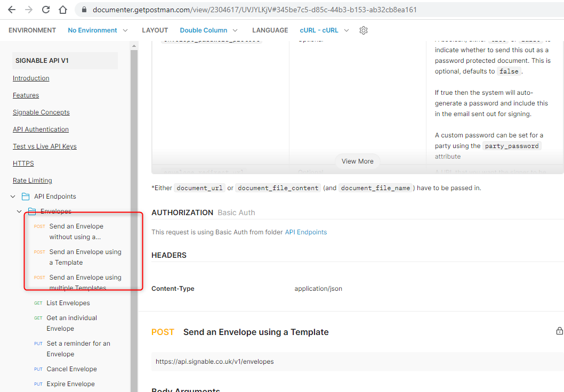Click the document_file_name code label
This screenshot has height=392, width=564.
[375, 188]
